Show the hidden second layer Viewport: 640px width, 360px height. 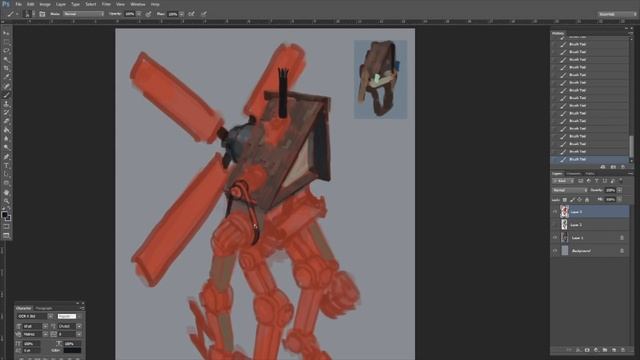[555, 225]
